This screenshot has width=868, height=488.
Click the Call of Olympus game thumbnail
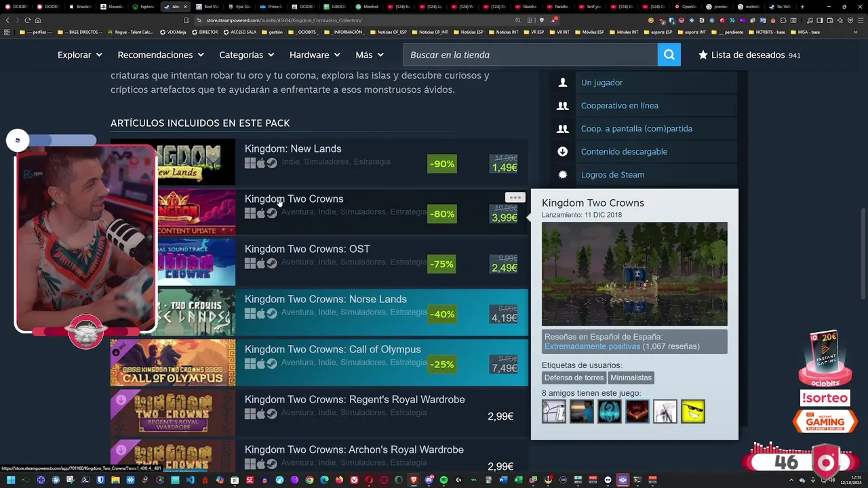(x=173, y=363)
